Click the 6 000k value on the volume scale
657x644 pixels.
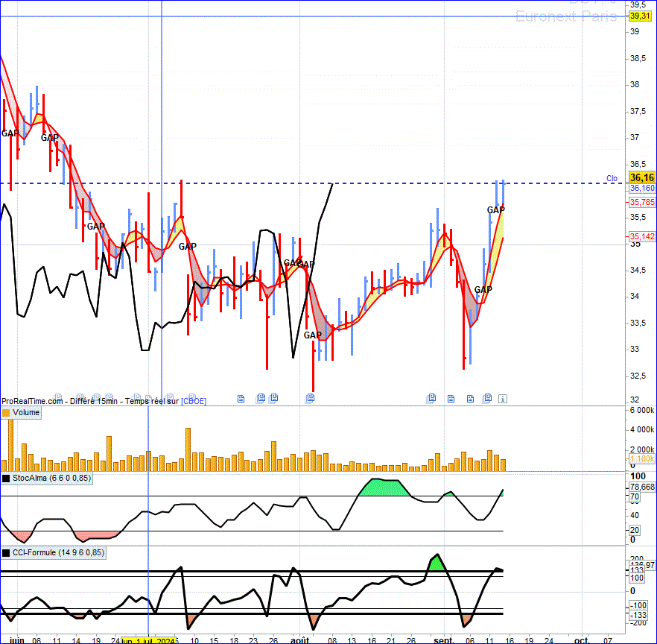[642, 410]
